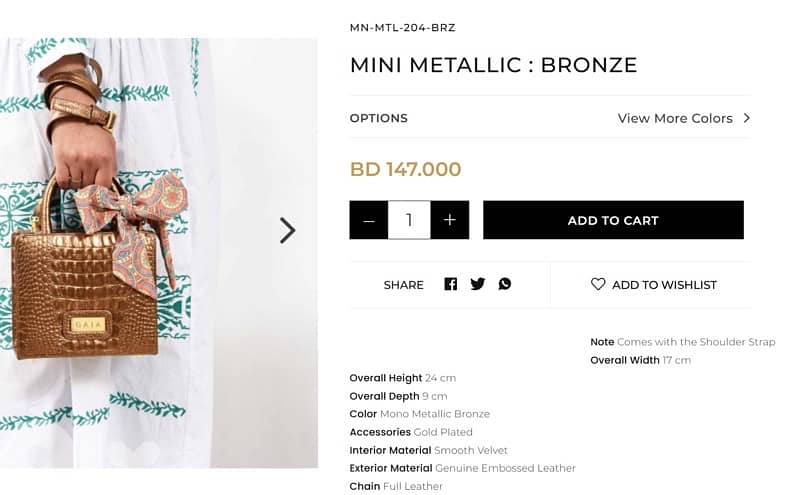Click the BD 147.000 price

tap(405, 169)
